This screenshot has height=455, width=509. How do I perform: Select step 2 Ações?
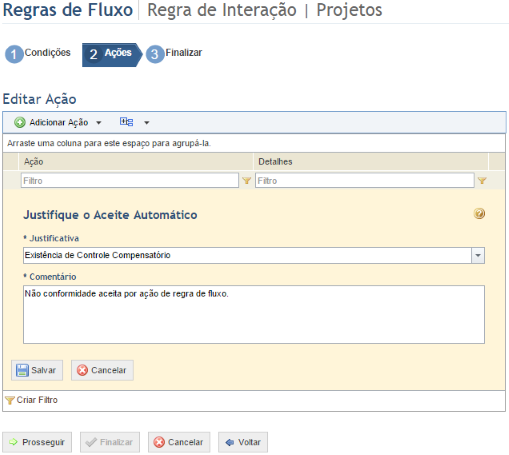tap(112, 54)
